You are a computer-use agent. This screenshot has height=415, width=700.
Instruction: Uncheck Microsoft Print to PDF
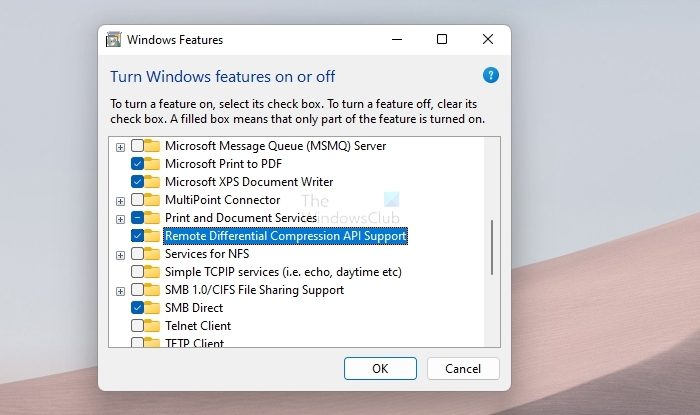pyautogui.click(x=137, y=163)
